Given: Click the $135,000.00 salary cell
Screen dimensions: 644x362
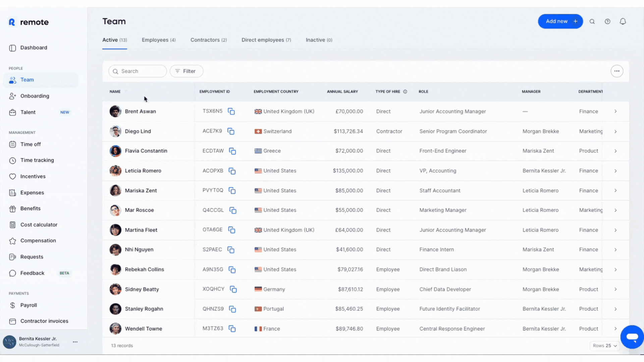Looking at the screenshot, I should tap(348, 171).
